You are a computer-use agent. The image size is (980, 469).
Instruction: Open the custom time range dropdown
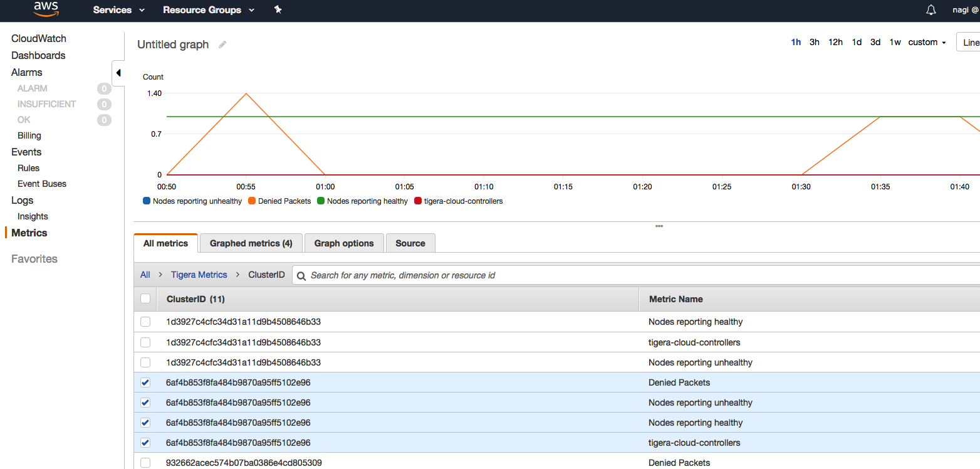(x=927, y=42)
